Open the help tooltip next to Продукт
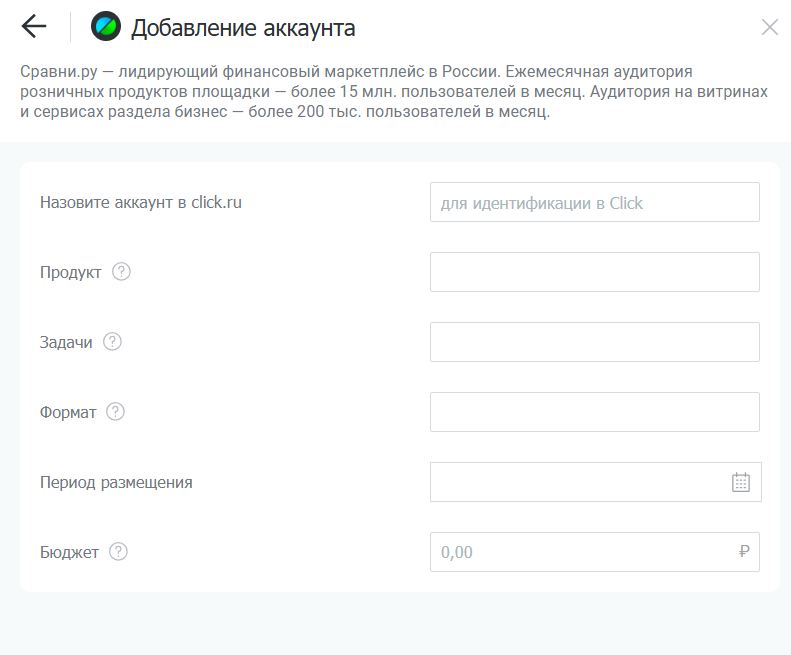 pyautogui.click(x=121, y=271)
